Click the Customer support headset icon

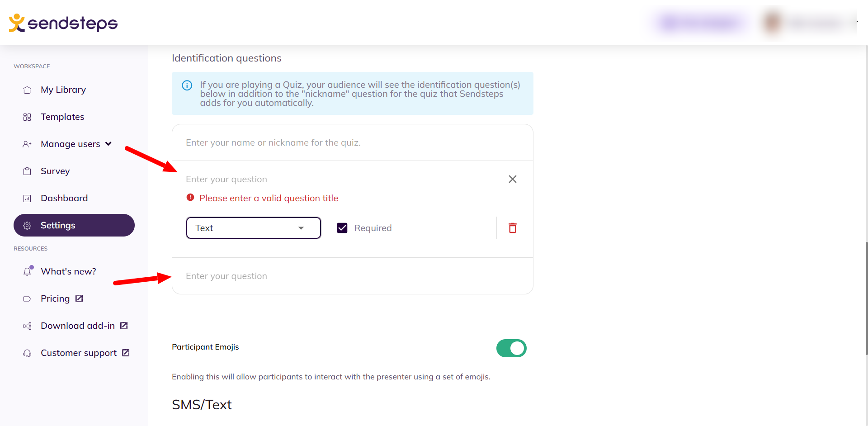pyautogui.click(x=27, y=353)
